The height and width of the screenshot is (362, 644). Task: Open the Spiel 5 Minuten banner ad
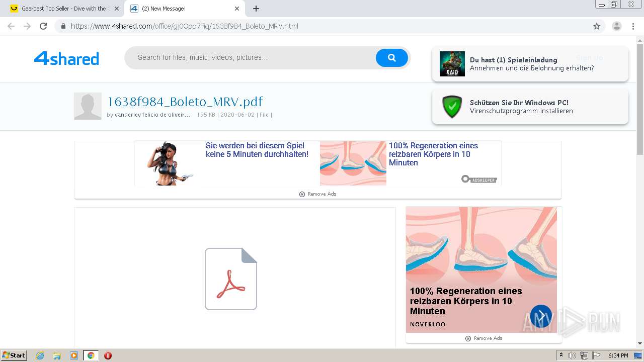pyautogui.click(x=257, y=150)
